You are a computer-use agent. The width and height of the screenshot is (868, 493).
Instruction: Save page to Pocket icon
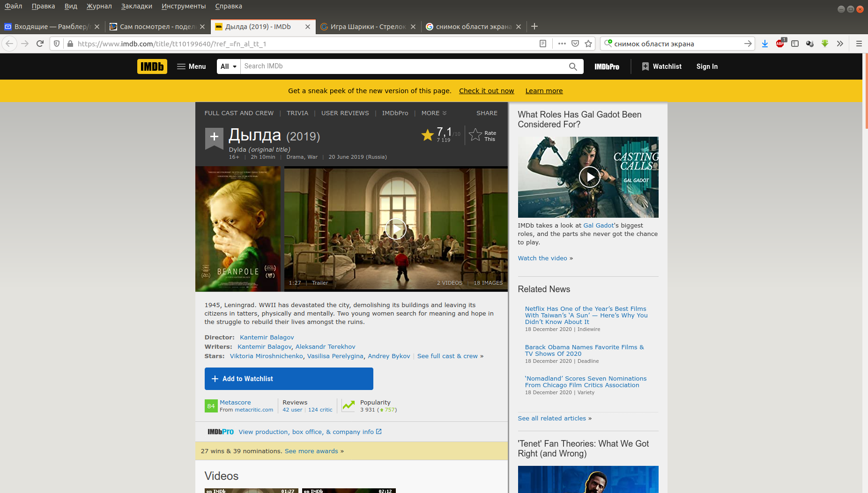click(x=575, y=44)
